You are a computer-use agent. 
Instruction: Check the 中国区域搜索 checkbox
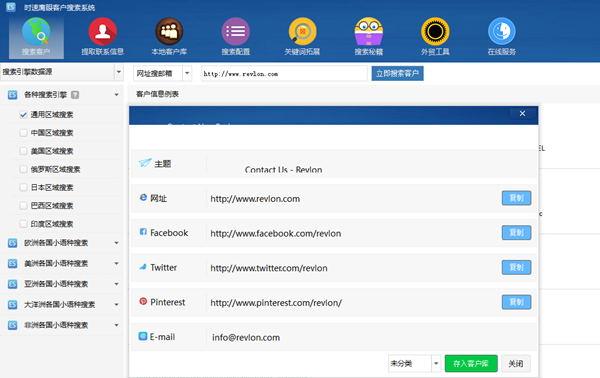pyautogui.click(x=23, y=133)
